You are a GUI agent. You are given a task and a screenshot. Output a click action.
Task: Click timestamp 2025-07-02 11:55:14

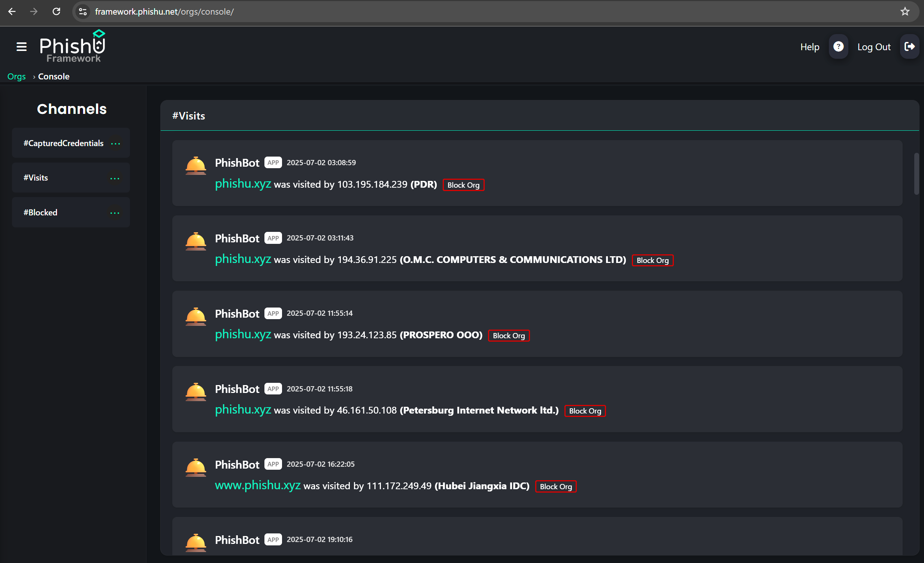point(319,313)
